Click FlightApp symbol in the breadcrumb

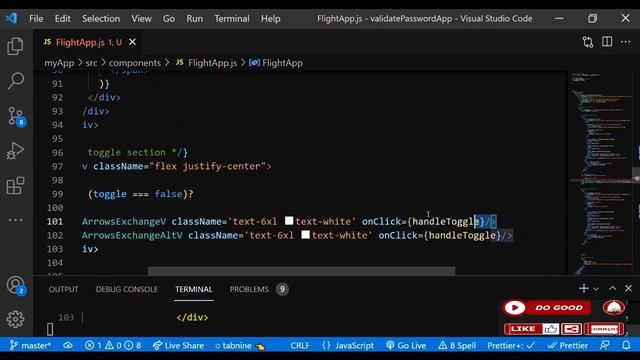(x=276, y=63)
